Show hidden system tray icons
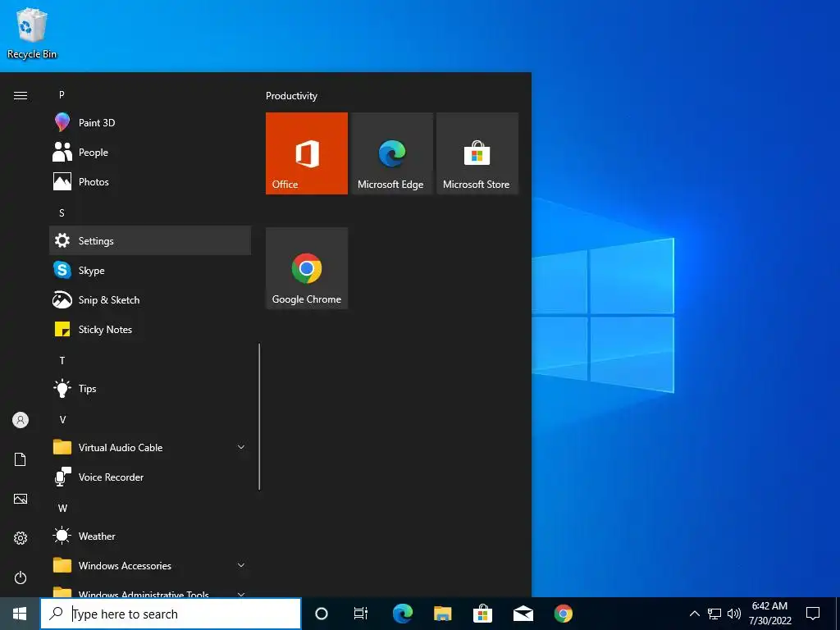840x630 pixels. (x=694, y=614)
